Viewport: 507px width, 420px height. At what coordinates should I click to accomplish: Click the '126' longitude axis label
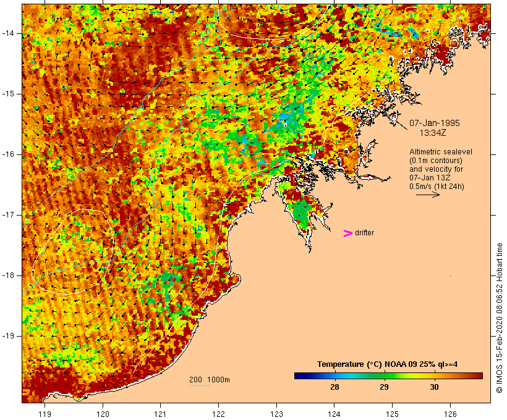click(x=450, y=414)
